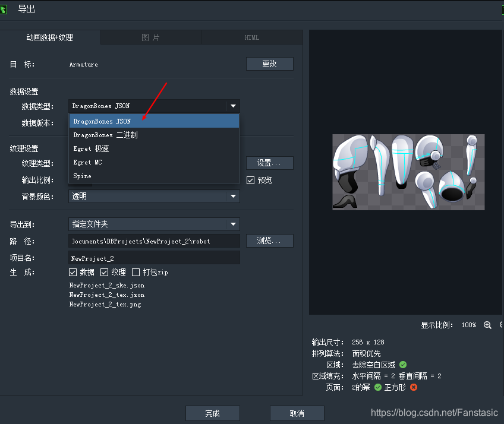
Task: Switch to the 图片 tab
Action: click(151, 37)
